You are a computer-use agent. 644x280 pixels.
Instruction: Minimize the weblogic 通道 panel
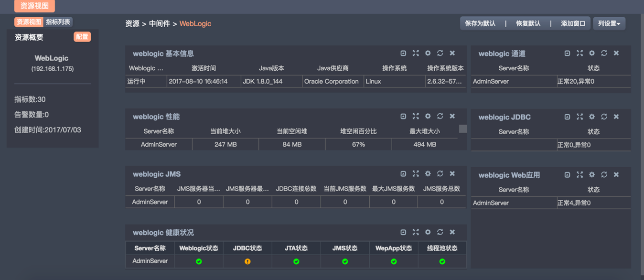(567, 53)
